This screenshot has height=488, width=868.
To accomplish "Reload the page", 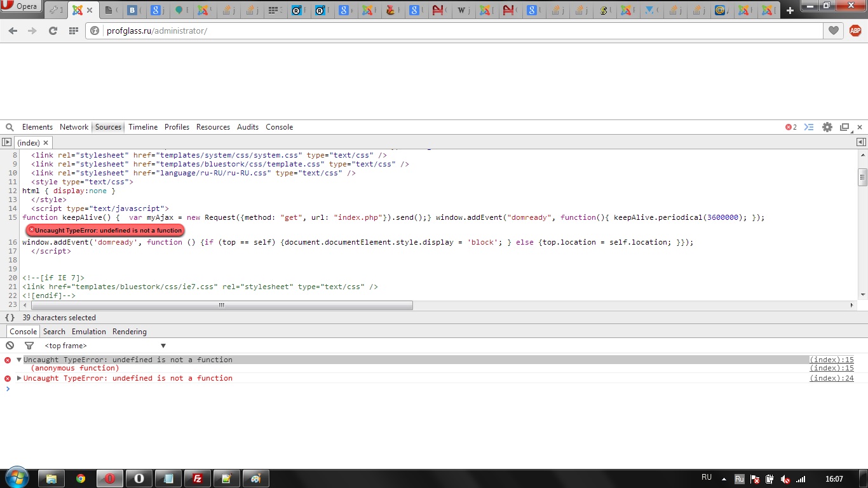I will pos(53,30).
